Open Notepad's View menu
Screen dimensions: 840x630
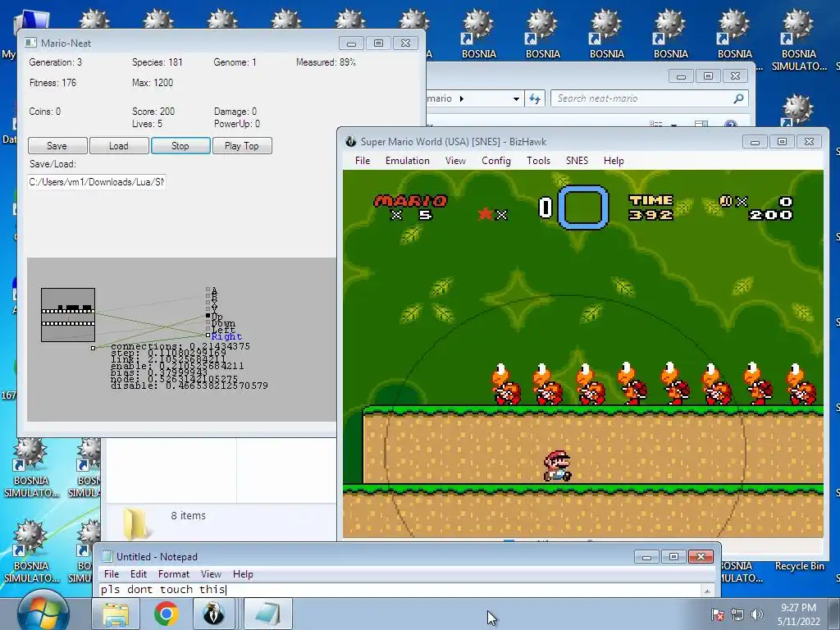pyautogui.click(x=211, y=573)
